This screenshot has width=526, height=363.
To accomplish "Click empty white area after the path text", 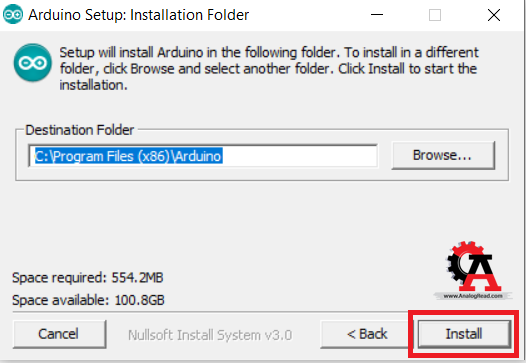I will (299, 156).
